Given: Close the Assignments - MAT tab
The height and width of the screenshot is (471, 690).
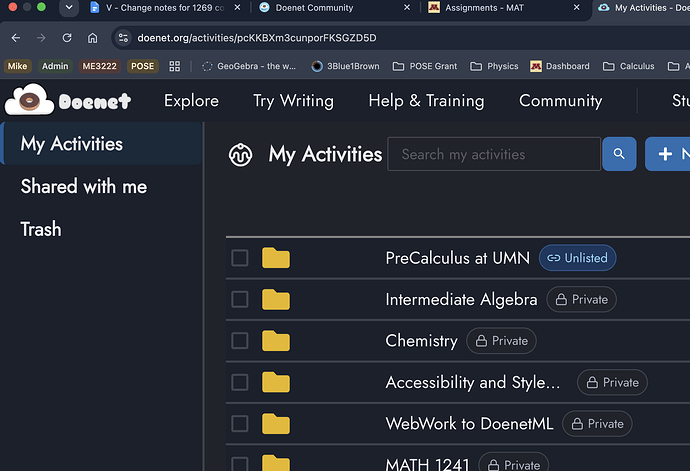Looking at the screenshot, I should pos(576,7).
